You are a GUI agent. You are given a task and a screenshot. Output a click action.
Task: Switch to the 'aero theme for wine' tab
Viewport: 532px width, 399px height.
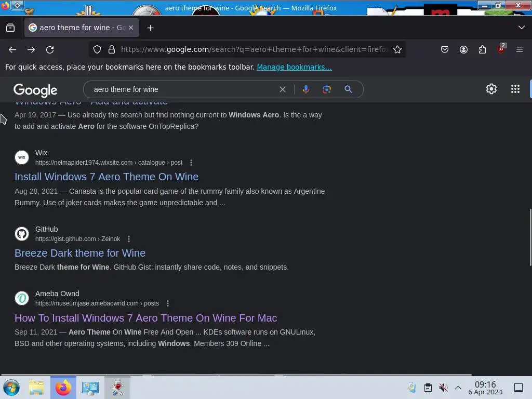click(82, 28)
